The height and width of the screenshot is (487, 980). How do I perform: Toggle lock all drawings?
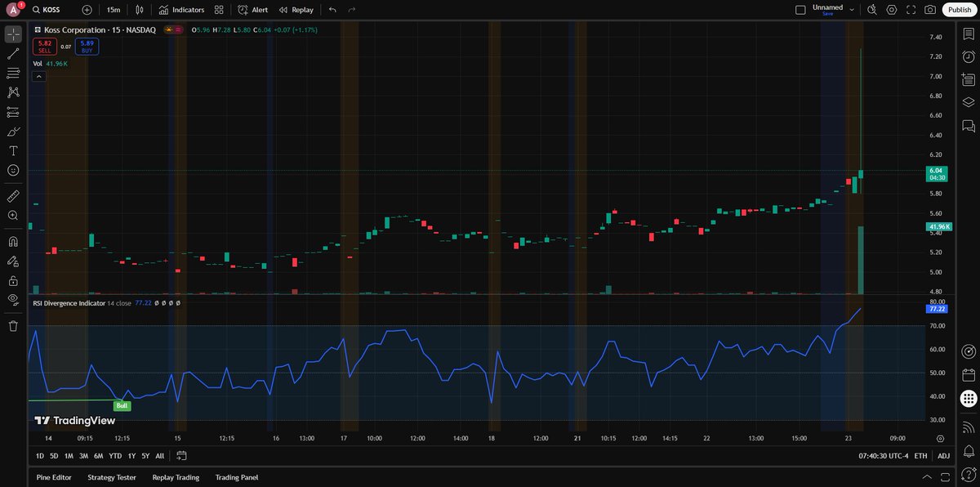click(x=13, y=280)
